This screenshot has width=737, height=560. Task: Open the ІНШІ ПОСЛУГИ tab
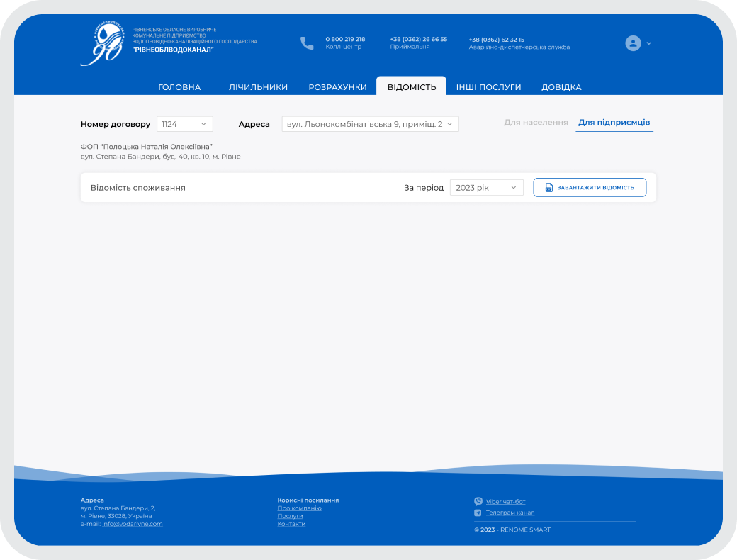point(488,87)
